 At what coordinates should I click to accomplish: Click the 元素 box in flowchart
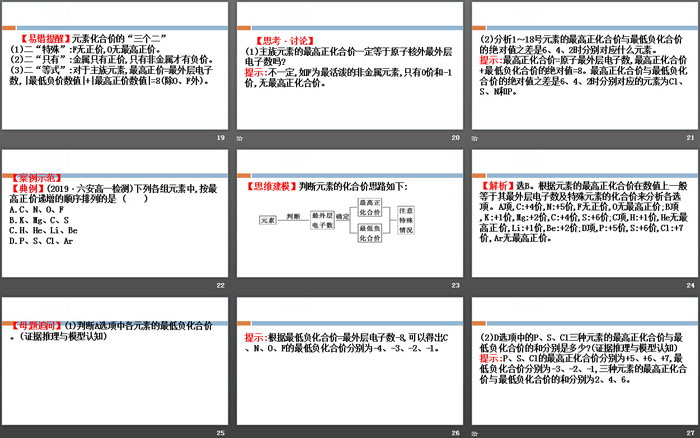[268, 221]
